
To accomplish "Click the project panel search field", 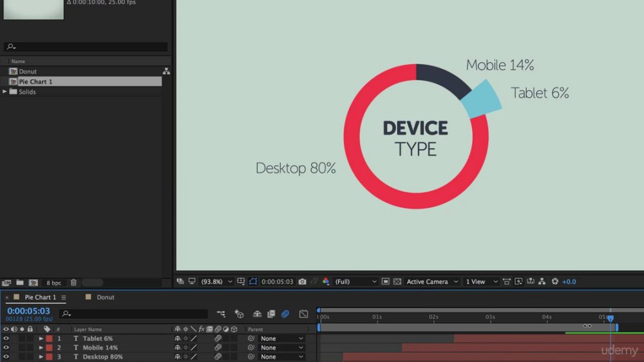I will pyautogui.click(x=86, y=47).
